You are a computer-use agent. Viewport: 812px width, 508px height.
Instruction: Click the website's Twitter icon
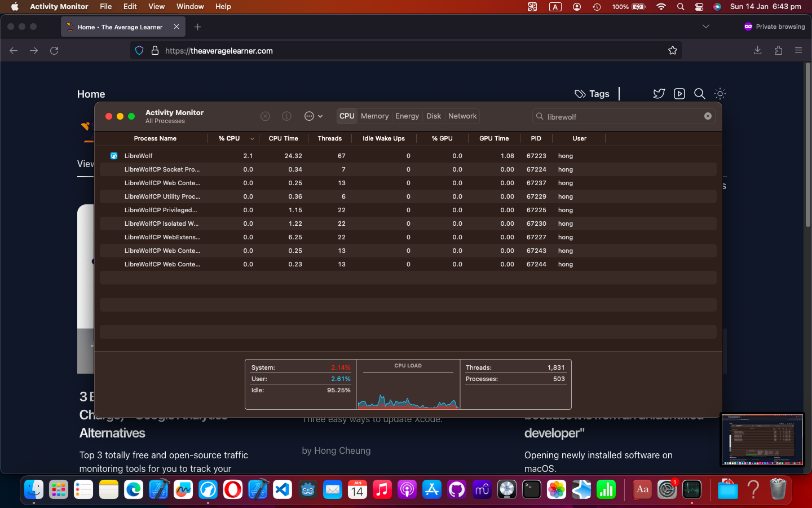(659, 94)
